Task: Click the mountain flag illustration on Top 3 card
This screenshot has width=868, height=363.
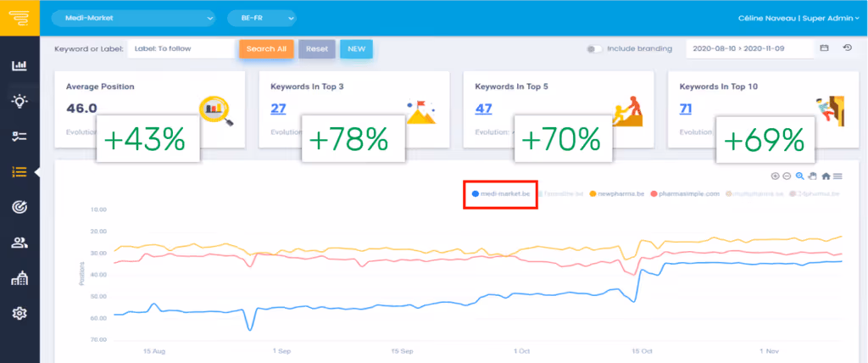Action: tap(420, 111)
